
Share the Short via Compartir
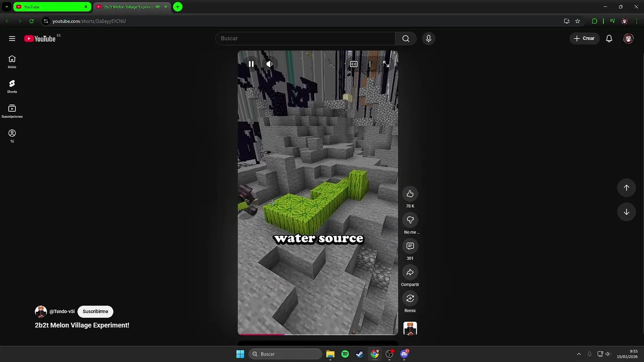click(410, 273)
